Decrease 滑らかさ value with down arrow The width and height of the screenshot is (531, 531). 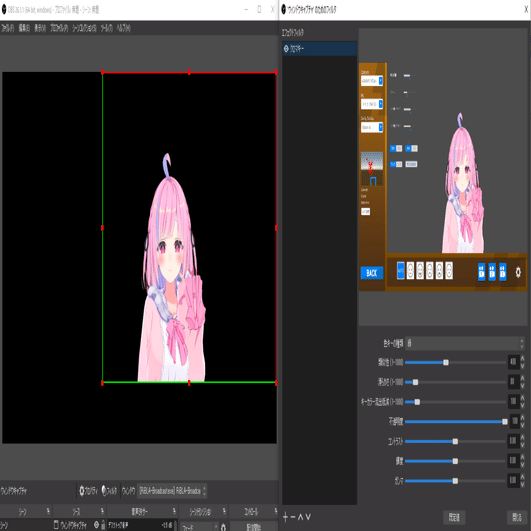(x=523, y=385)
